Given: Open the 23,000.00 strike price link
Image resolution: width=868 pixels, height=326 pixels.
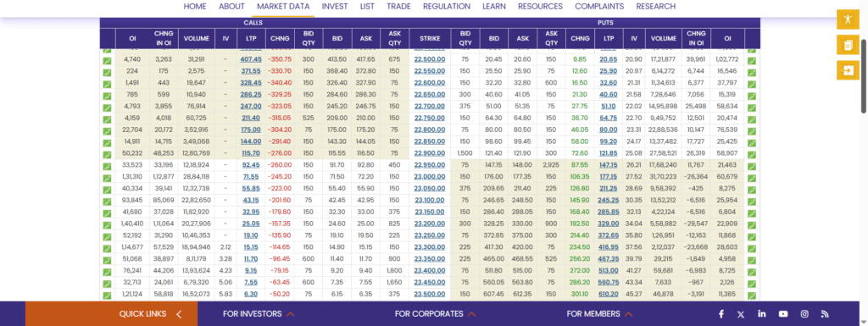Looking at the screenshot, I should pyautogui.click(x=430, y=177).
